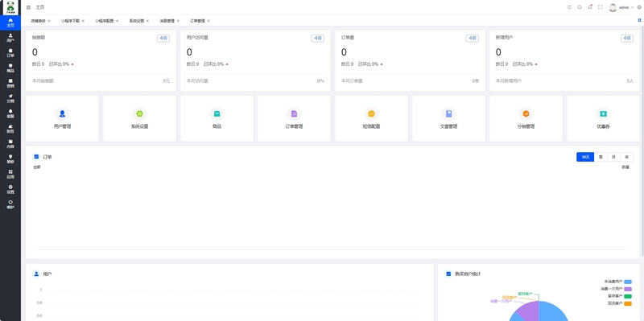Open 设置 gear in the sidebar

click(10, 189)
